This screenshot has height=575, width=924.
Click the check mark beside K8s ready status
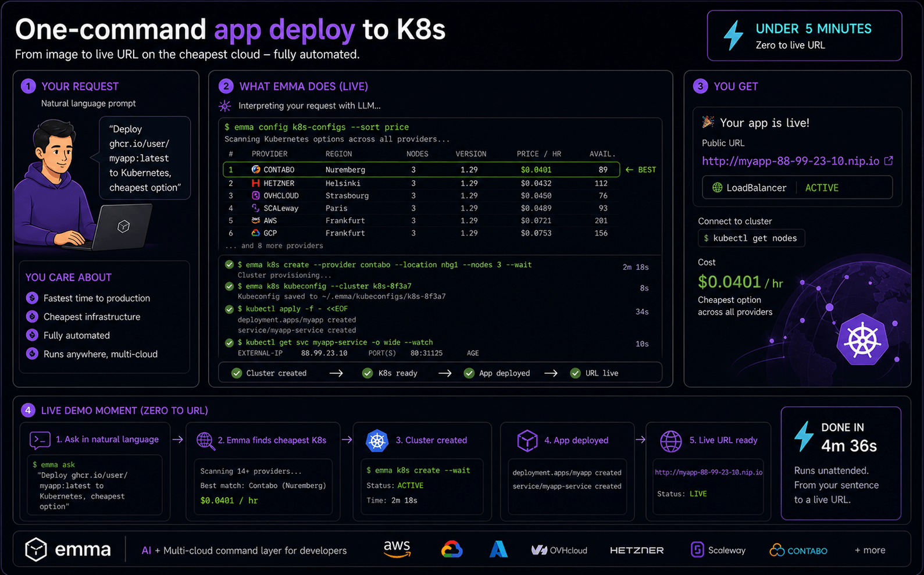(368, 373)
